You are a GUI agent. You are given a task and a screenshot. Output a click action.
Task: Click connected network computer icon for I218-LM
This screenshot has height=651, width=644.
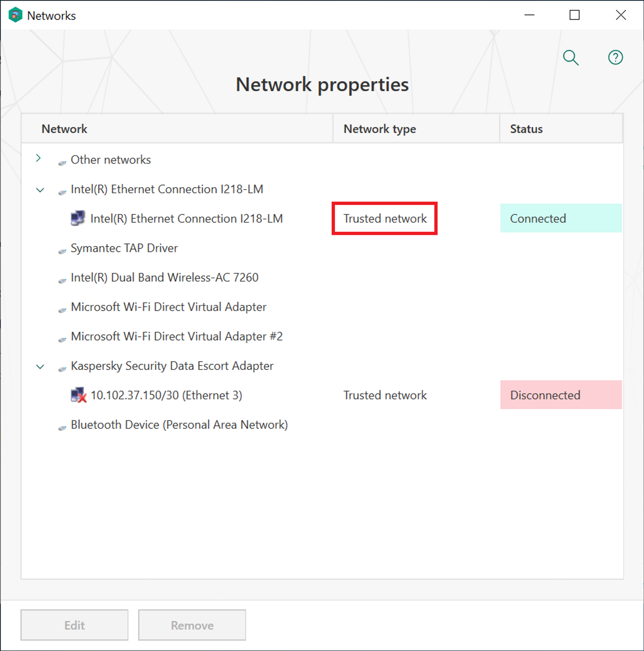click(78, 218)
